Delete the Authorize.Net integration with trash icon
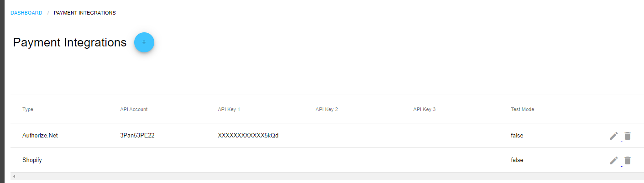The width and height of the screenshot is (644, 183). click(x=628, y=136)
